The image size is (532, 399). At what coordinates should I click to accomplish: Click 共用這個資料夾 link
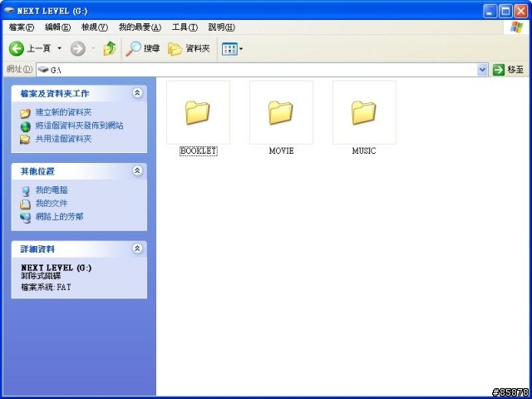pos(63,139)
